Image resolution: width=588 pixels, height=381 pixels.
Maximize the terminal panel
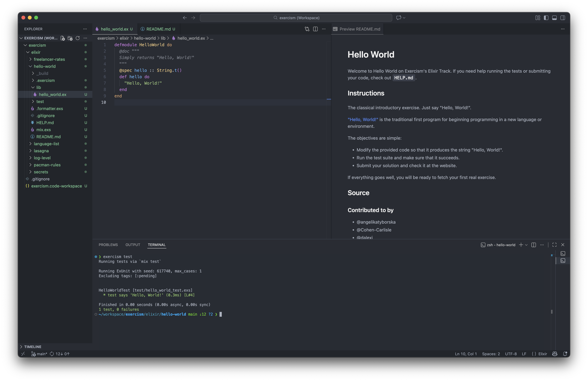click(x=554, y=245)
